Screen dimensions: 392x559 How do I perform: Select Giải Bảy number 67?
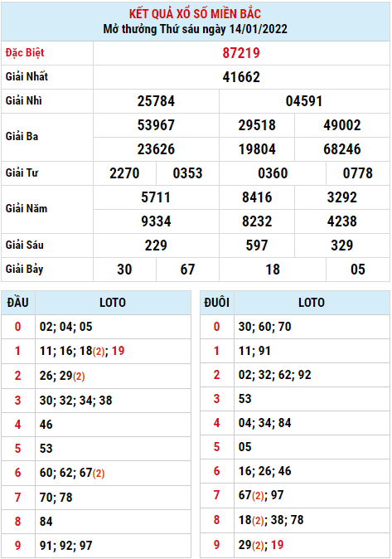[187, 270]
